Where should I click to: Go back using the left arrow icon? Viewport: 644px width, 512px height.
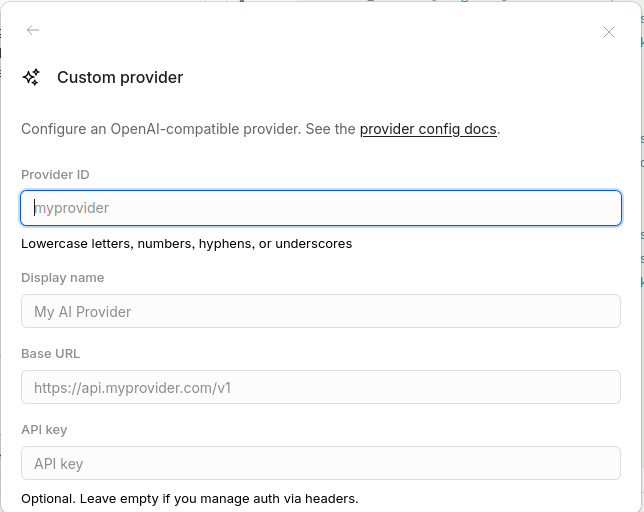point(33,30)
